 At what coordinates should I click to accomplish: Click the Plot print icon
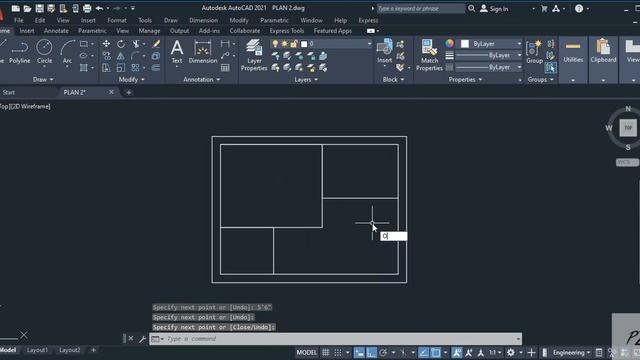click(x=87, y=8)
